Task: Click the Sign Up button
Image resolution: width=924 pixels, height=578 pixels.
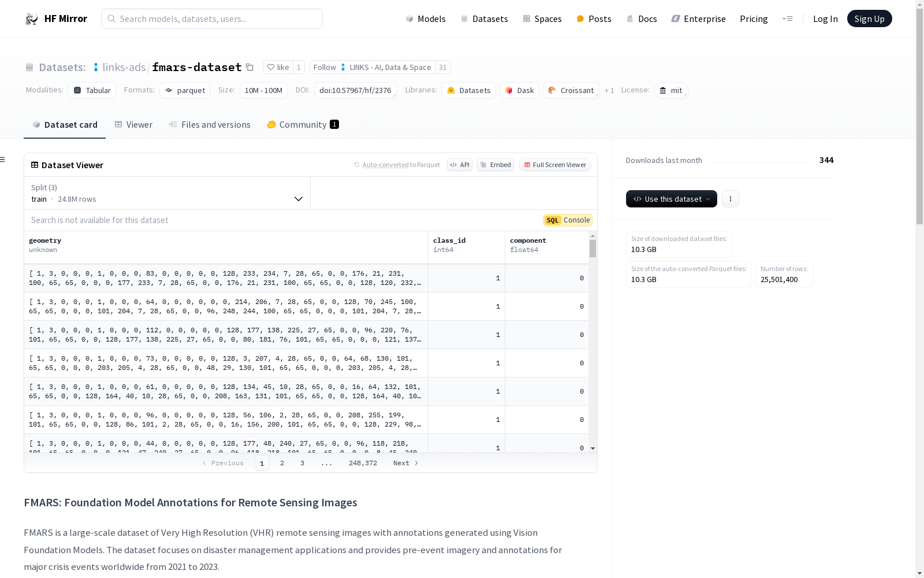Action: pyautogui.click(x=869, y=18)
